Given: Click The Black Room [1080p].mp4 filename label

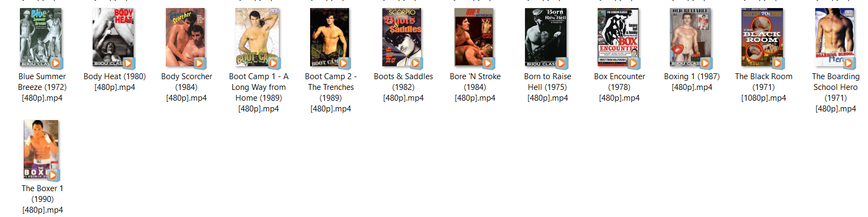Looking at the screenshot, I should (x=764, y=87).
